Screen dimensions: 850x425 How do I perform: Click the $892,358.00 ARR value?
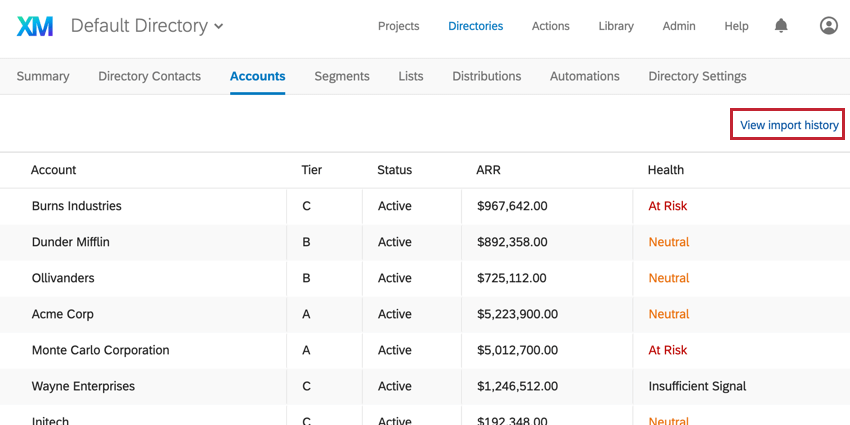click(512, 242)
